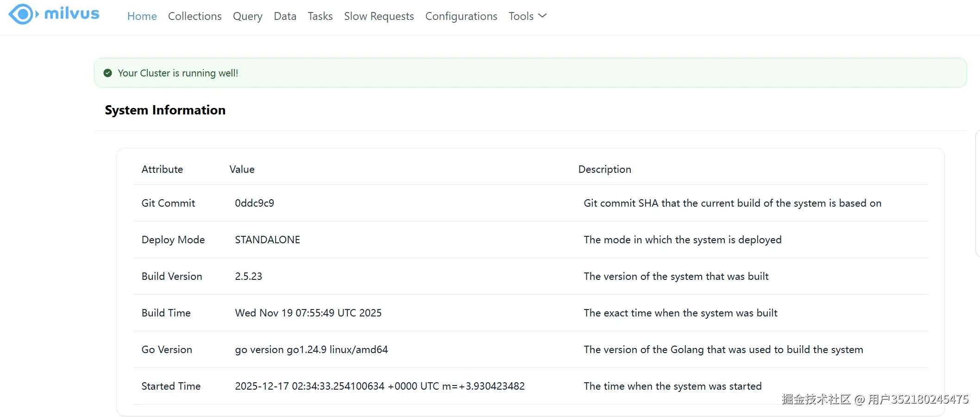Viewport: 980px width, 417px height.
Task: View the Slow Requests page
Action: 378,16
